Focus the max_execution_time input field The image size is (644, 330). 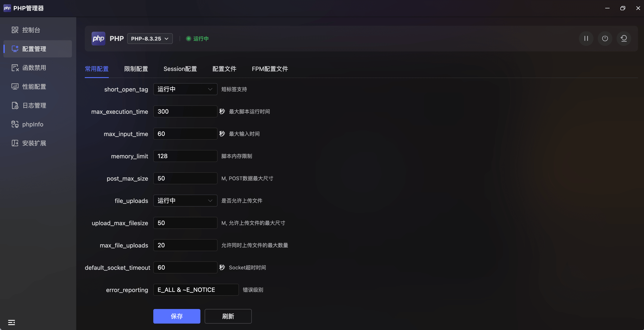point(185,111)
